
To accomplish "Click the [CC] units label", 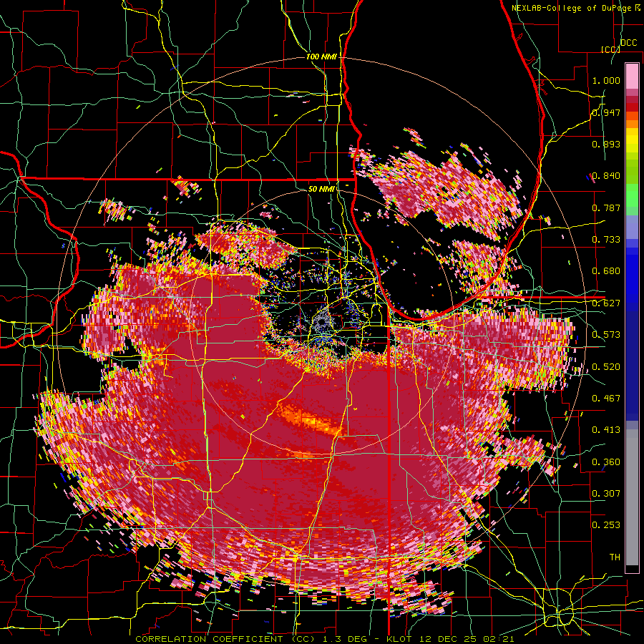I will tap(610, 49).
